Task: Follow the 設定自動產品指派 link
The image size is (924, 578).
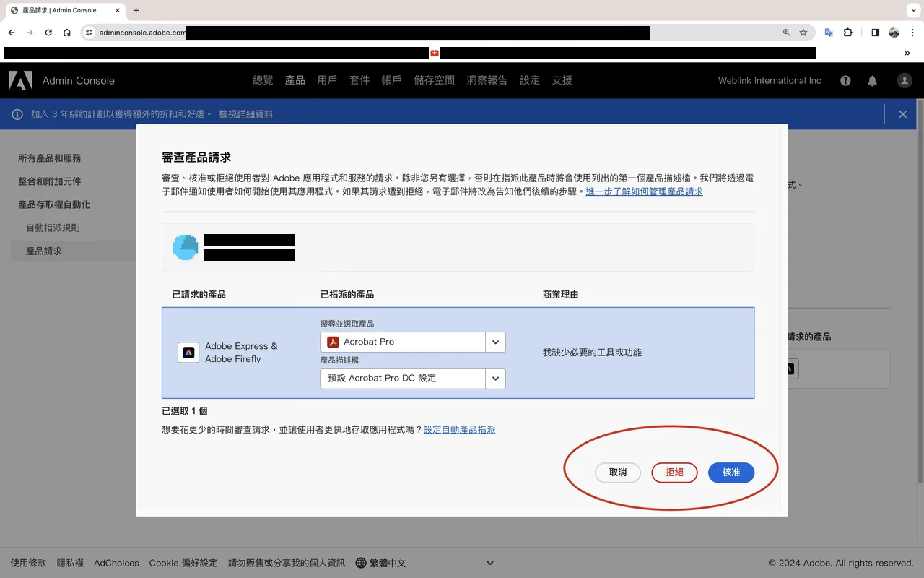Action: (459, 430)
